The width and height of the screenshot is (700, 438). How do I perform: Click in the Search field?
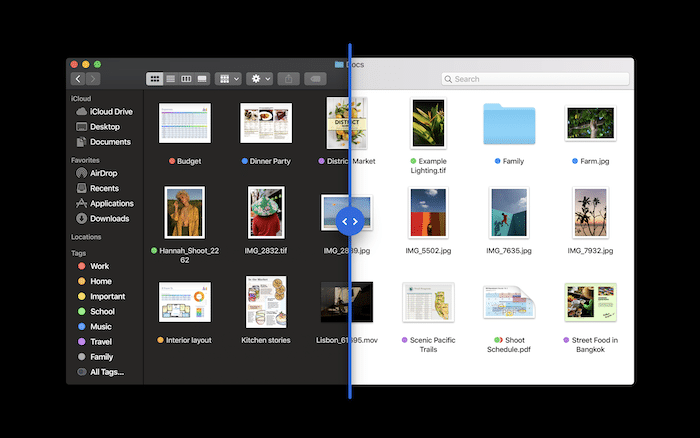coord(530,78)
